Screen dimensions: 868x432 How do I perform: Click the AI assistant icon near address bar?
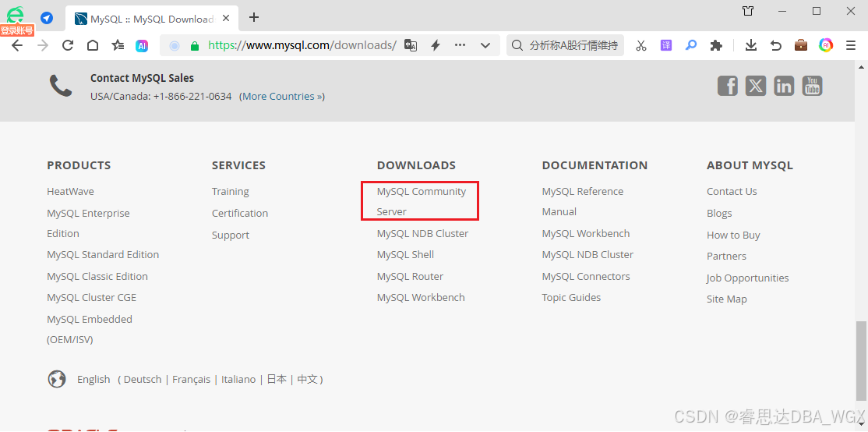pyautogui.click(x=143, y=46)
